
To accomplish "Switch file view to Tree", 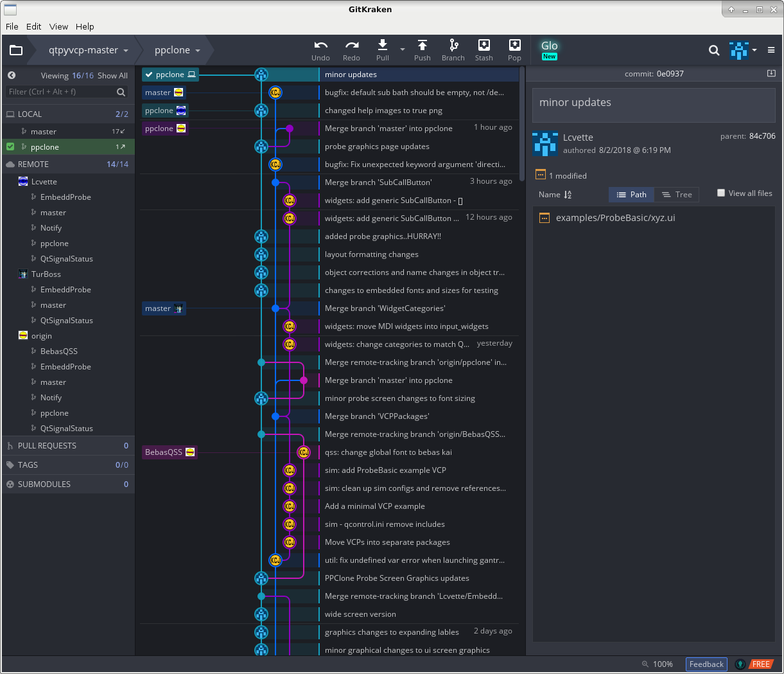I will (677, 195).
